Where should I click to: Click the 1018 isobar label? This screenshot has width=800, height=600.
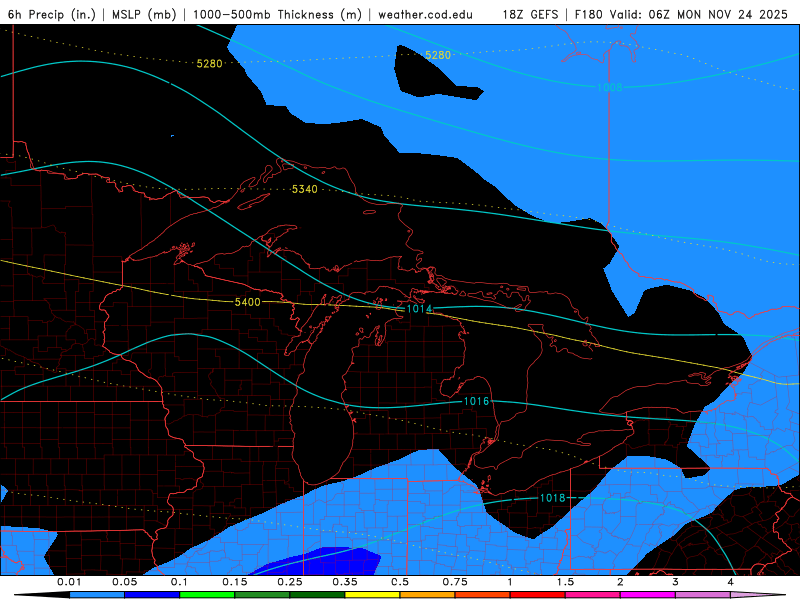pos(552,497)
